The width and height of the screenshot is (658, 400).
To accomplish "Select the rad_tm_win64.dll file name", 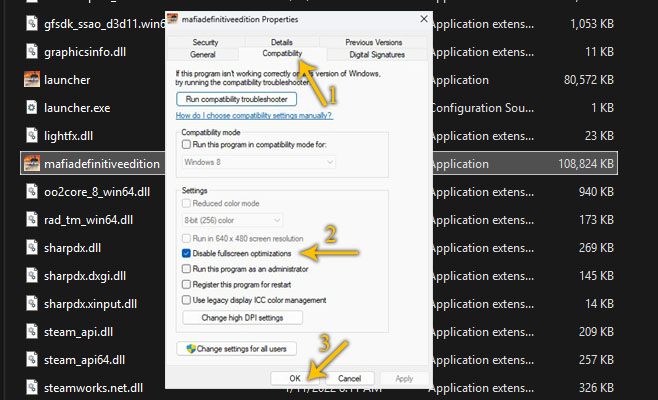I will pos(89,220).
